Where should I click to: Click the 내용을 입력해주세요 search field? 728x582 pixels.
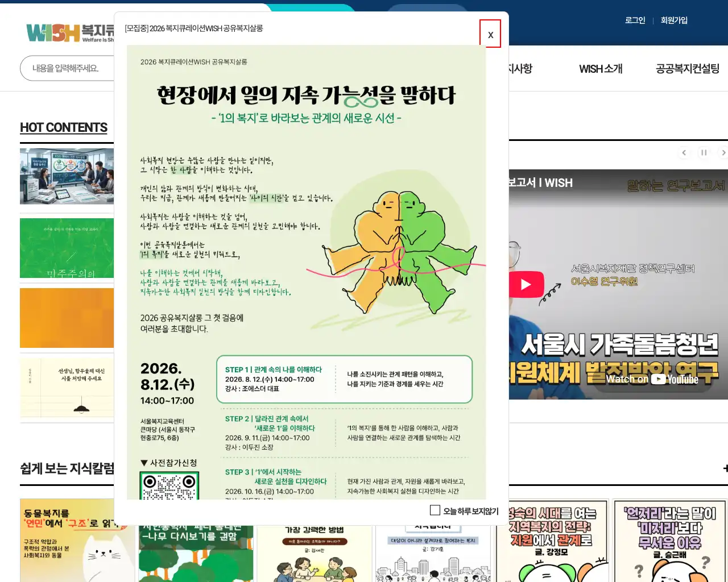pyautogui.click(x=67, y=68)
